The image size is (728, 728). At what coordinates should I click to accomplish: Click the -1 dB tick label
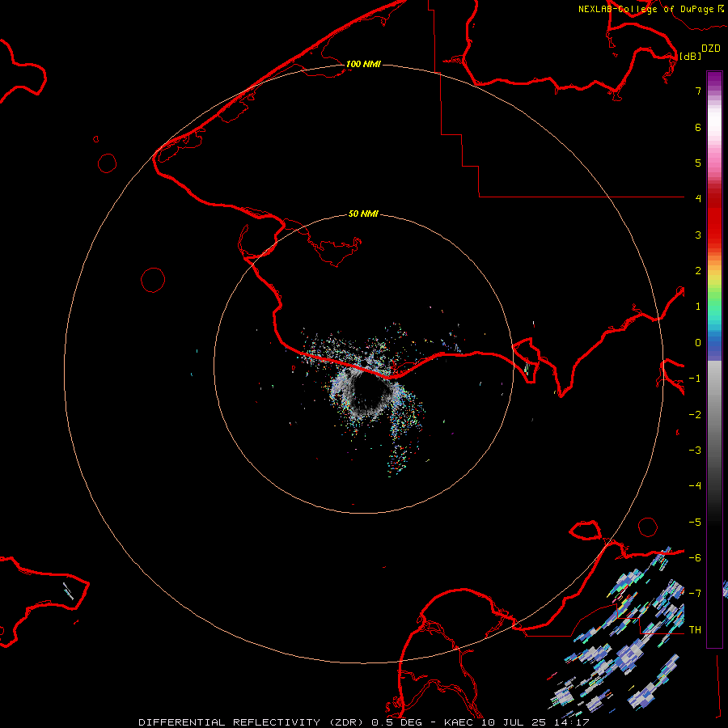(x=695, y=379)
